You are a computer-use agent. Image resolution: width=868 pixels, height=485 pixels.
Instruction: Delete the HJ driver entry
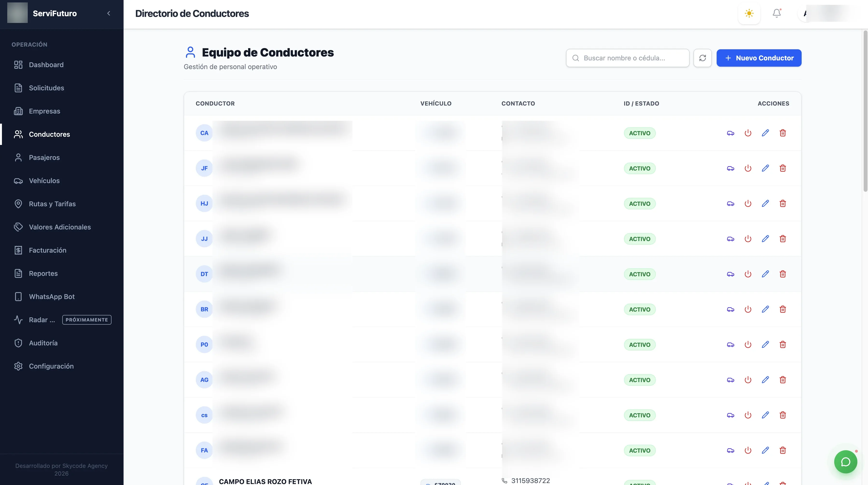[x=783, y=203]
